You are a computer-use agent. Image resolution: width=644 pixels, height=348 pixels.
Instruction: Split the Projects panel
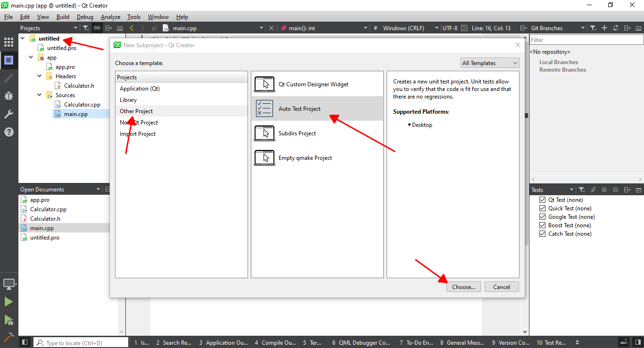109,28
